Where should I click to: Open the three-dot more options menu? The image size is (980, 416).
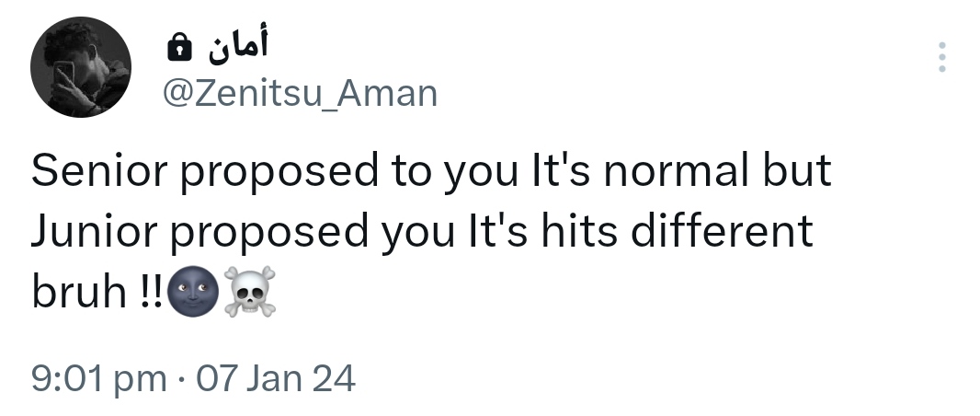(941, 57)
